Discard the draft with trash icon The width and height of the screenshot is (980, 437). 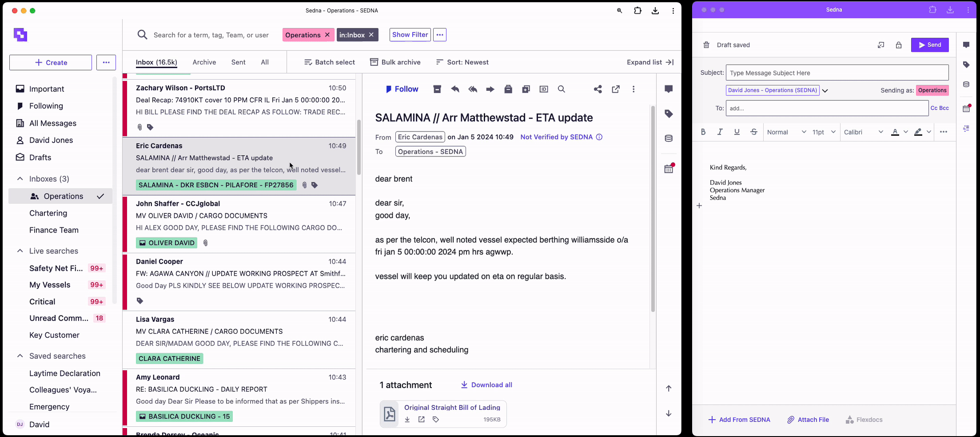(706, 45)
